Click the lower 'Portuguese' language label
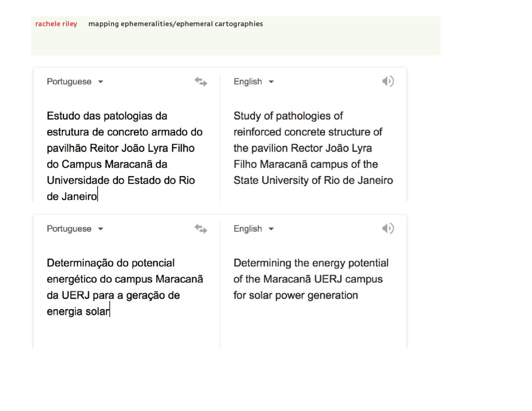The image size is (532, 411). pos(69,229)
